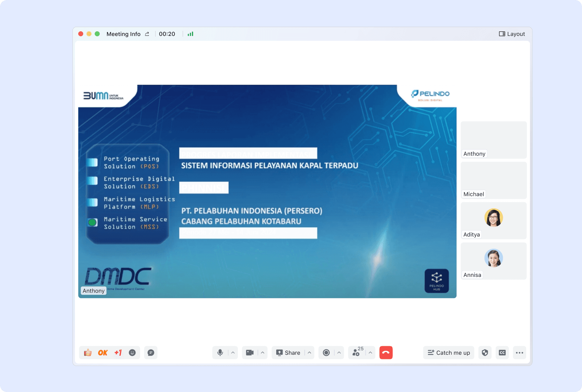Expand microphone audio options

233,353
